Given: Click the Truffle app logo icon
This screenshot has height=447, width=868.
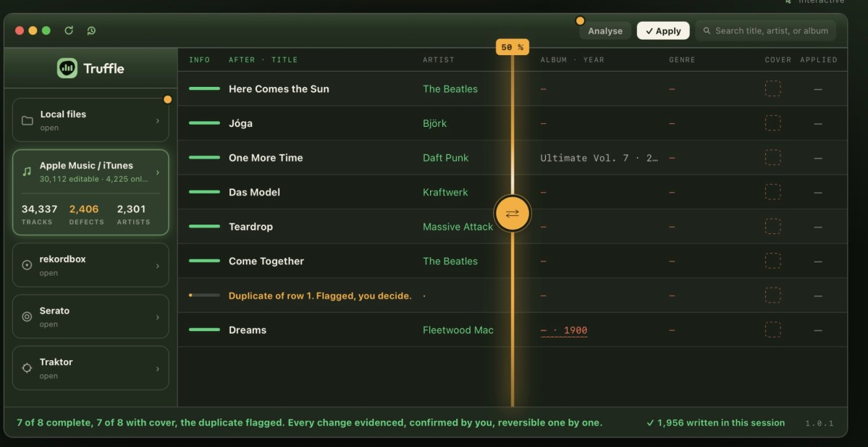Looking at the screenshot, I should tap(67, 68).
